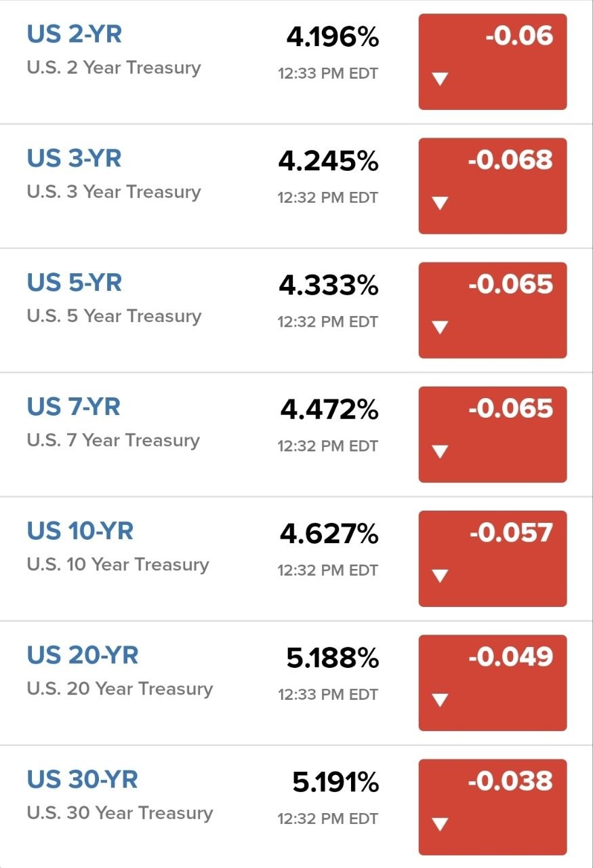Click the down arrow in the US 20-YR change box

(440, 701)
